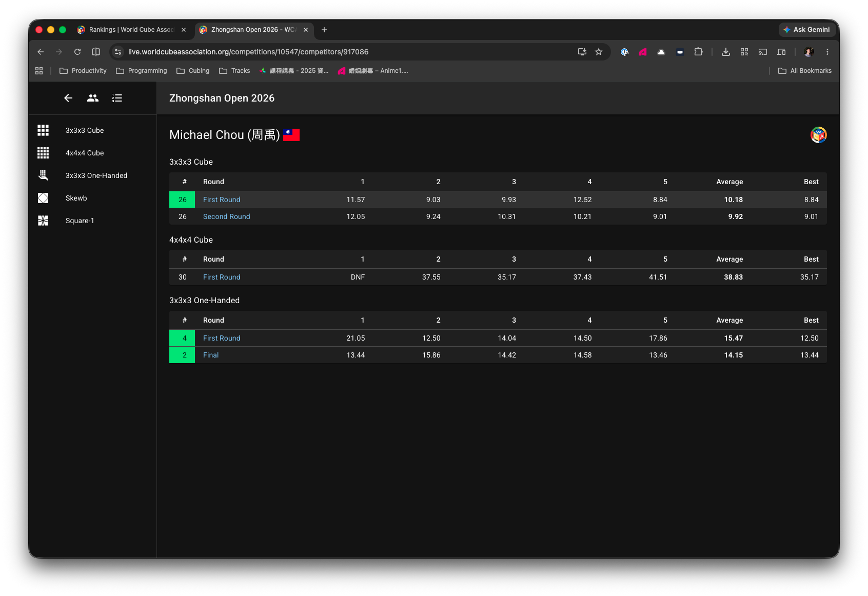Select the Square-1 event icon
868x596 pixels.
[43, 221]
